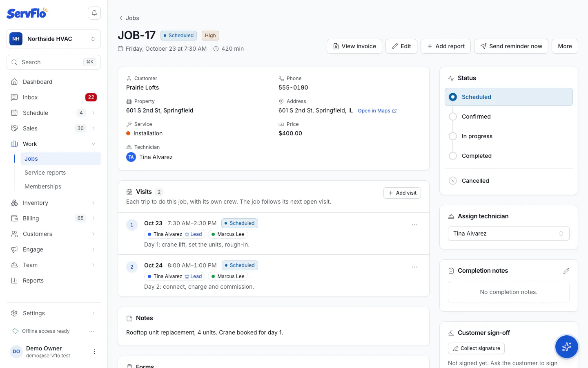The image size is (588, 368).
Task: Click the High priority badge
Action: click(x=210, y=36)
